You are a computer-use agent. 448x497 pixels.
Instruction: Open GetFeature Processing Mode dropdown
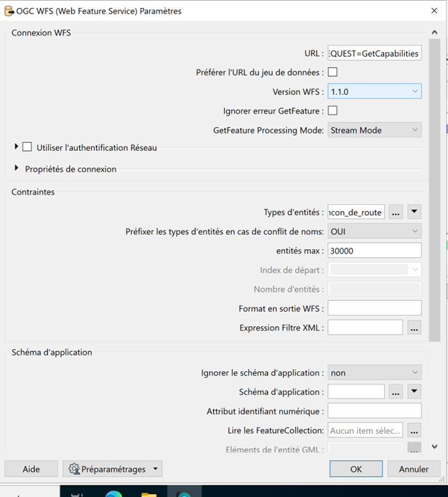[375, 130]
